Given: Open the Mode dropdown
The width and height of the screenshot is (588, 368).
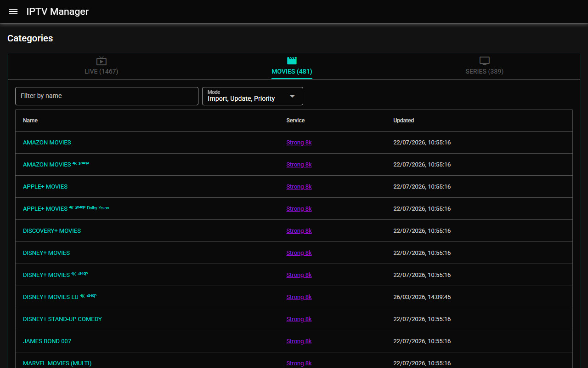Looking at the screenshot, I should 253,96.
